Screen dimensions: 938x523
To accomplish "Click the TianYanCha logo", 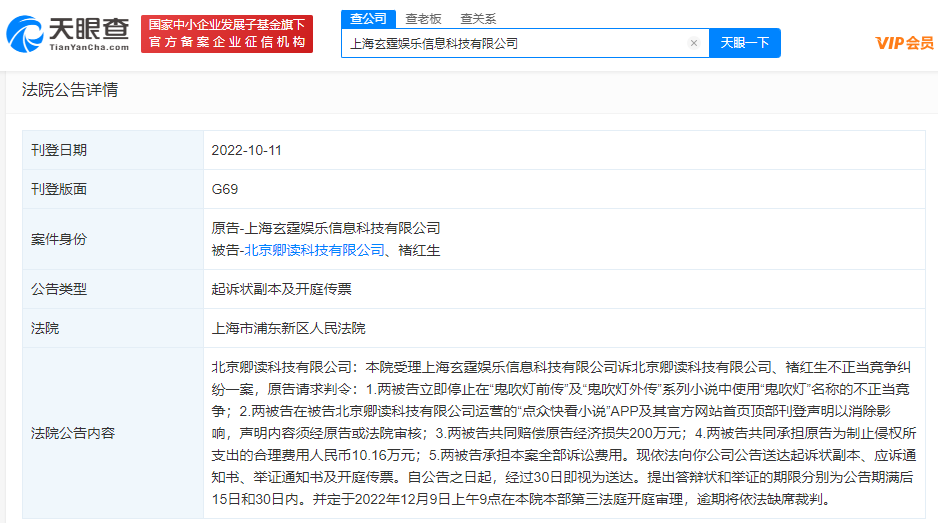I will tap(68, 34).
